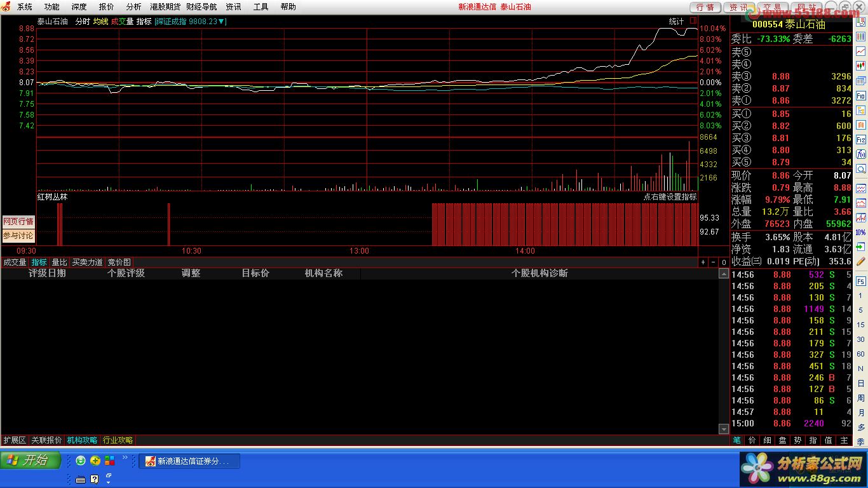868x488 pixels.
Task: Open the 资讯 menu in menu bar
Action: click(x=233, y=7)
